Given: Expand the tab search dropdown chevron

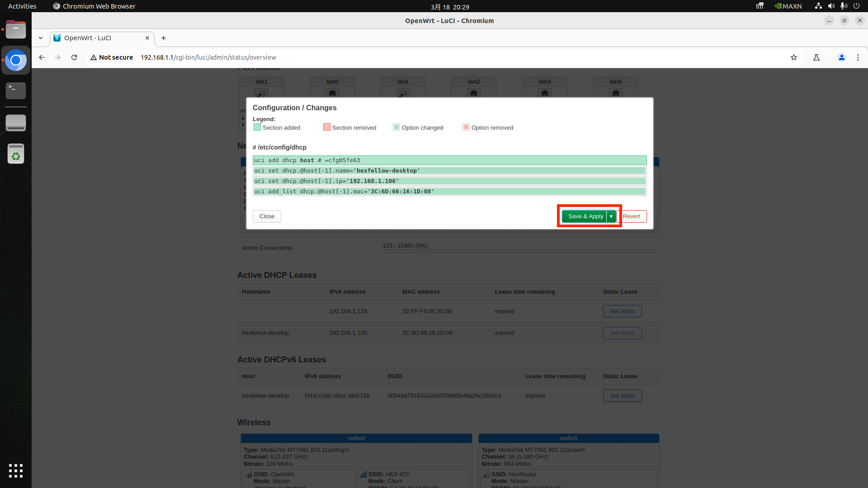Looking at the screenshot, I should (x=41, y=38).
